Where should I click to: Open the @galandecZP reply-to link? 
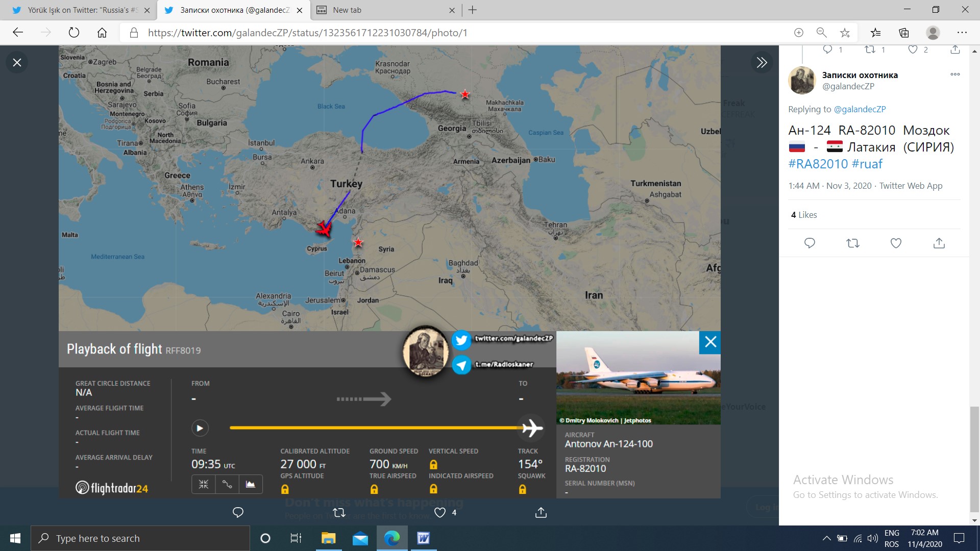coord(860,109)
